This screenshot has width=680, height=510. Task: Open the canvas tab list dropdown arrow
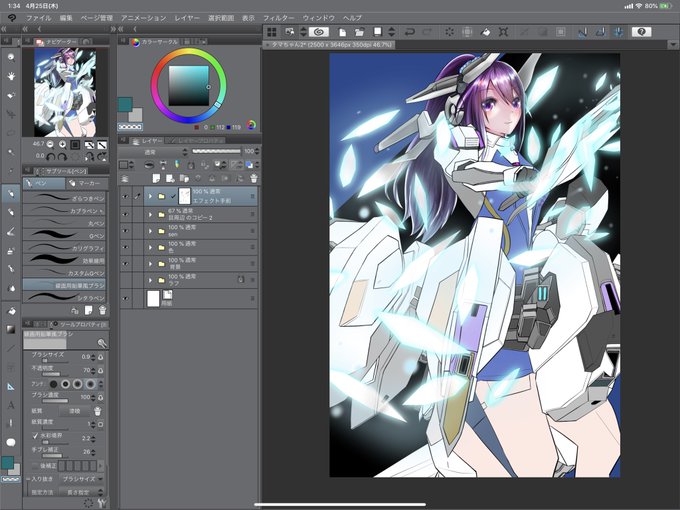pyautogui.click(x=673, y=44)
